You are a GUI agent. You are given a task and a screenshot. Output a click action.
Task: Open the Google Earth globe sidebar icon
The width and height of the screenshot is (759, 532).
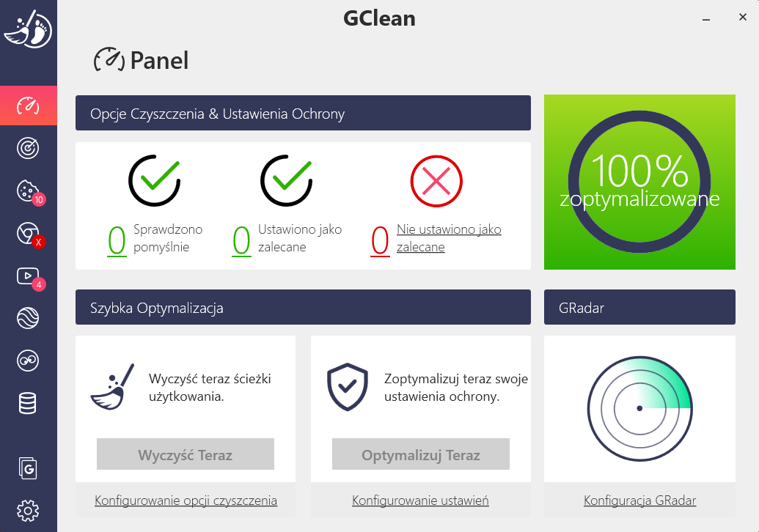pos(28,318)
